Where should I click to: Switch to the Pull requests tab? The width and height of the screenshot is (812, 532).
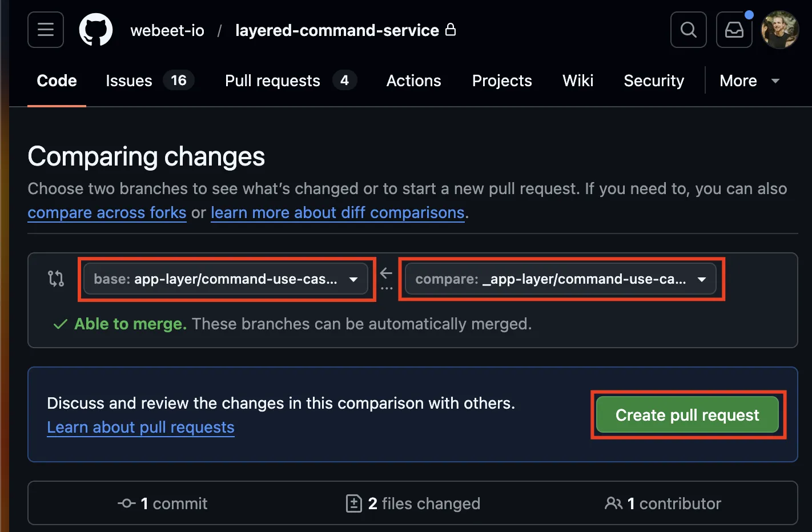coord(272,80)
